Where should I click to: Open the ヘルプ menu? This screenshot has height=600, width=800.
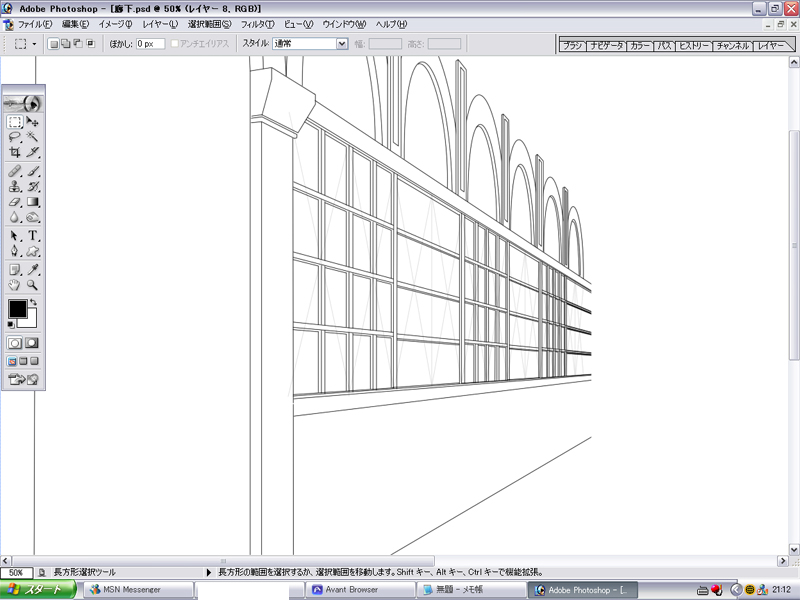click(x=391, y=24)
